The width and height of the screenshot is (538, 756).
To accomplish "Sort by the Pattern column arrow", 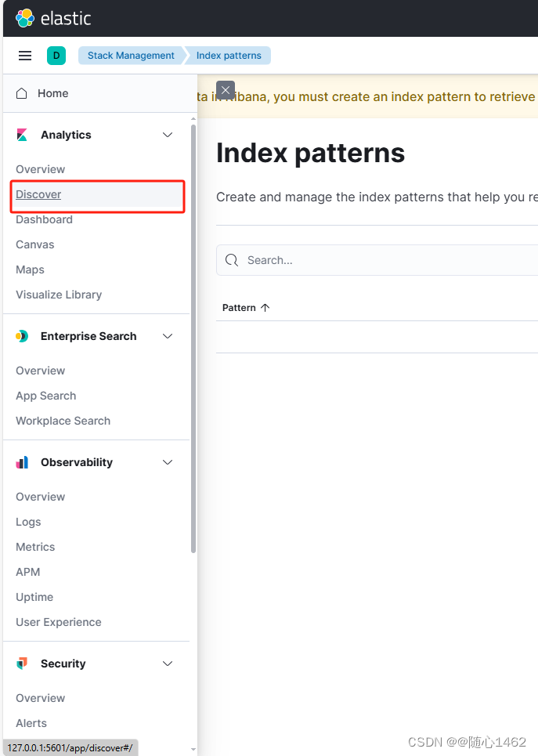I will pyautogui.click(x=265, y=308).
